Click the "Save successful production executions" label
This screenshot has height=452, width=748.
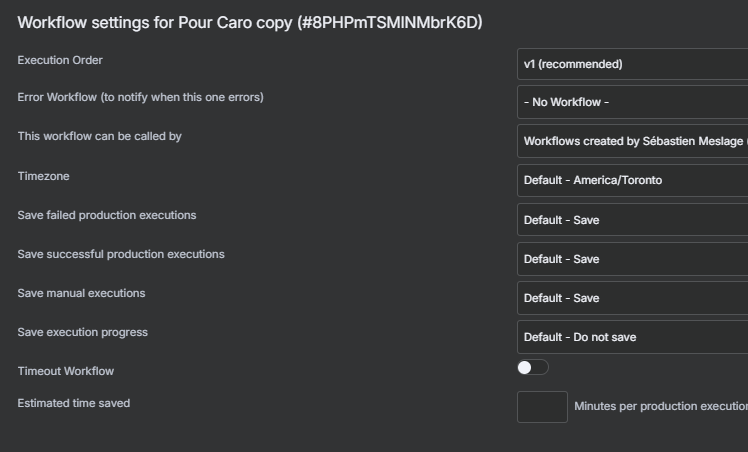tap(121, 254)
